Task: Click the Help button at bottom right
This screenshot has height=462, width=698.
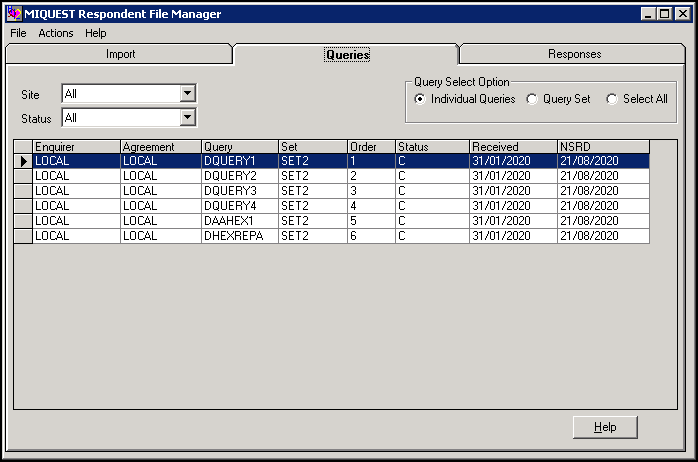Action: (605, 427)
